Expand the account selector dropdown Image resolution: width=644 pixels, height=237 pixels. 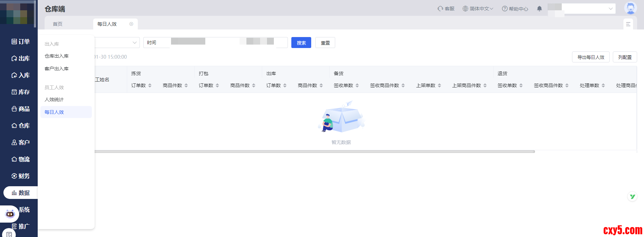[x=610, y=9]
